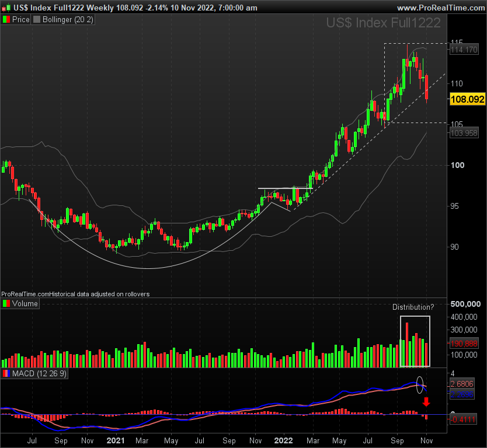Click the 2022 year label on time axis
Viewport: 487px width, 448px height.
click(x=283, y=440)
